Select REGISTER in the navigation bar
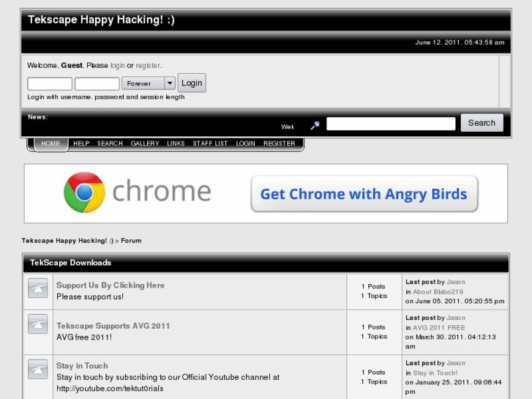The width and height of the screenshot is (532, 399). click(280, 143)
